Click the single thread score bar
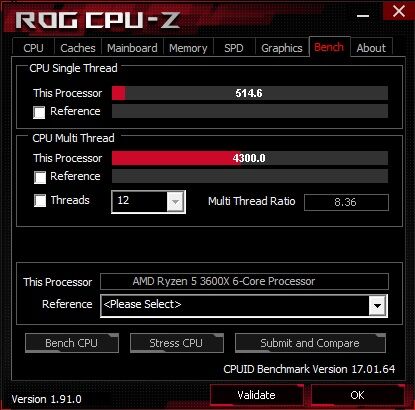The height and width of the screenshot is (410, 415). [250, 93]
